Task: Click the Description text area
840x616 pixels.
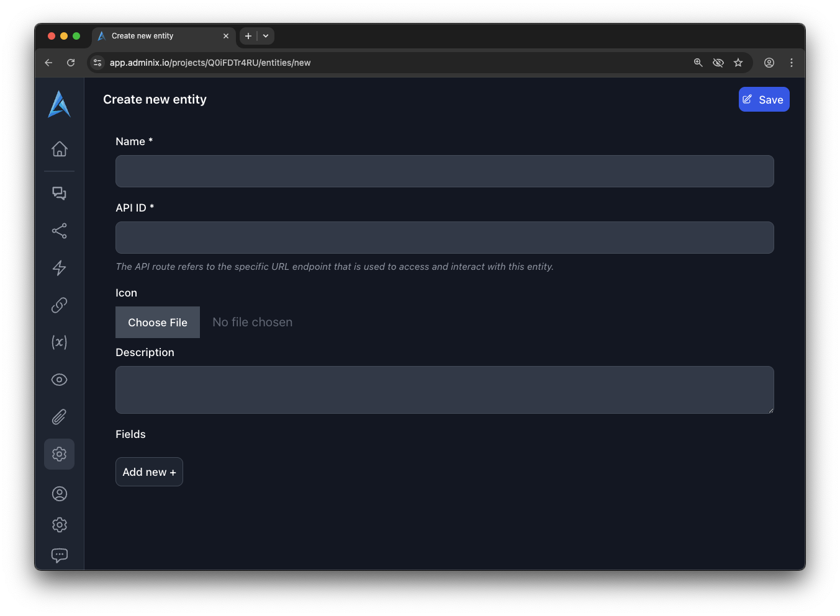Action: [445, 390]
